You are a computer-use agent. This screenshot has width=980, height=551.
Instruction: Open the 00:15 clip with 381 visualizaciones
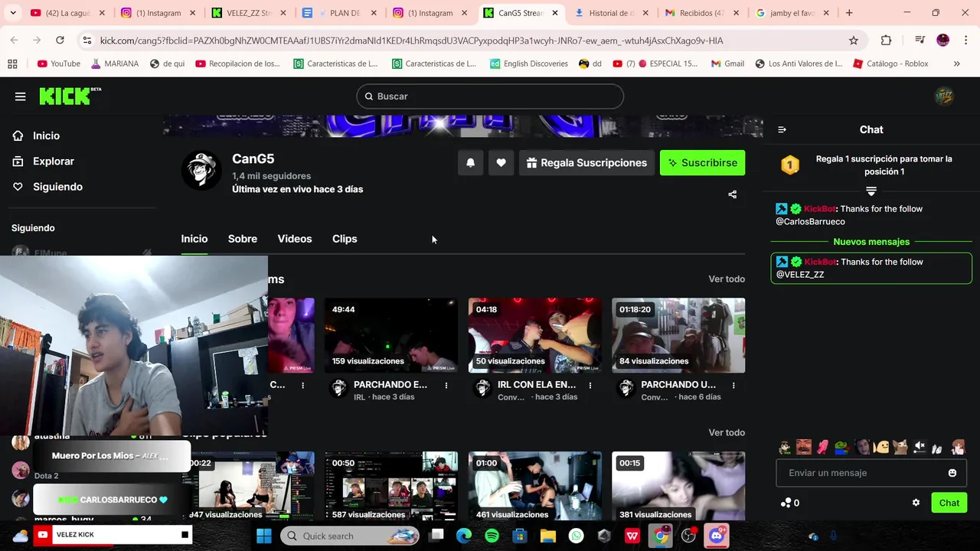pos(678,486)
